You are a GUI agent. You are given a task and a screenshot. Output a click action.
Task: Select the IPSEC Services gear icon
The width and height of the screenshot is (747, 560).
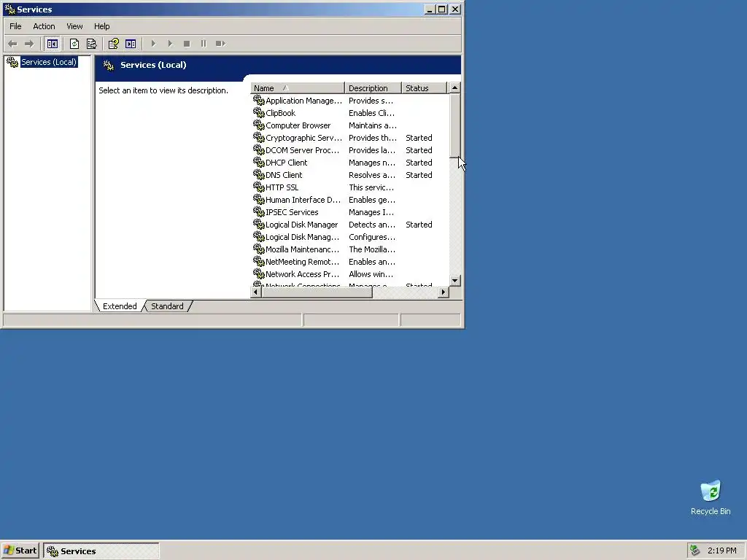(259, 211)
